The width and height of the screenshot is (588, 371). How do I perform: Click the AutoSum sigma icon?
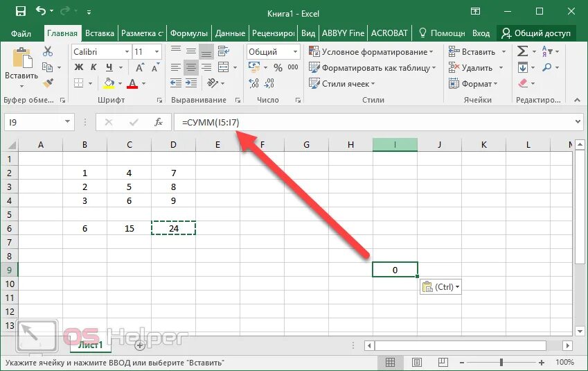522,51
